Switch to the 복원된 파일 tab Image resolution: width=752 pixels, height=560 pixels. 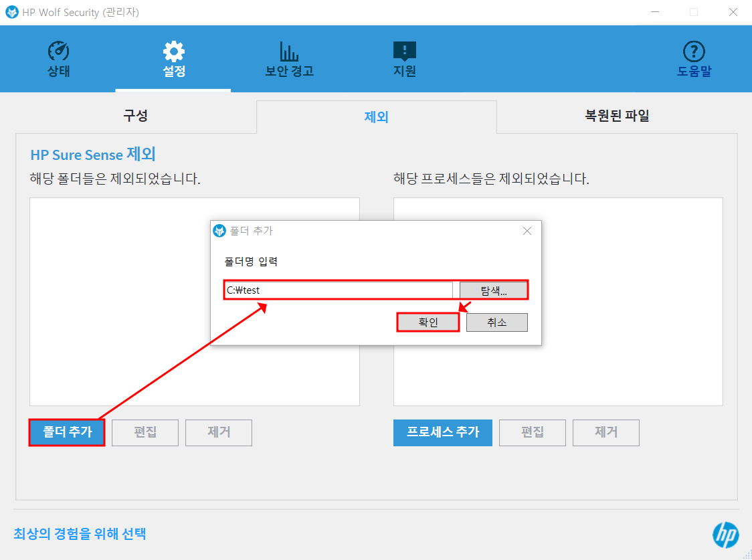coord(617,116)
